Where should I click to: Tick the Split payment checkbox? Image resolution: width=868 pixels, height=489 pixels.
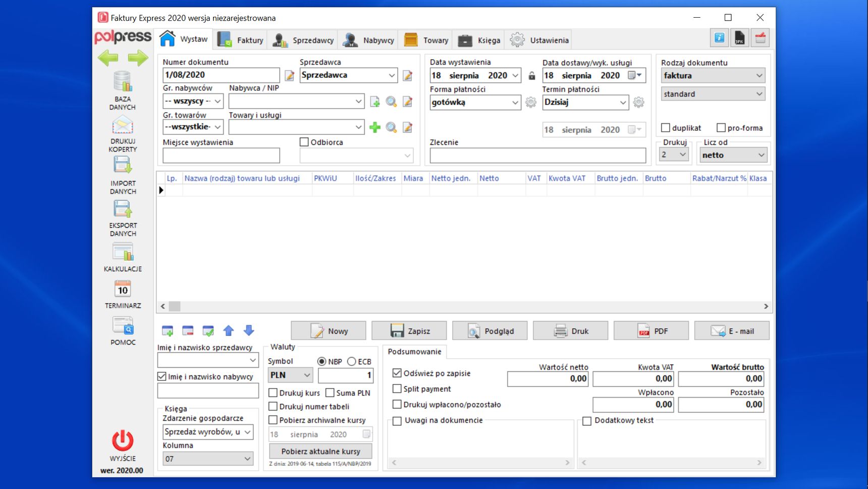(x=397, y=388)
